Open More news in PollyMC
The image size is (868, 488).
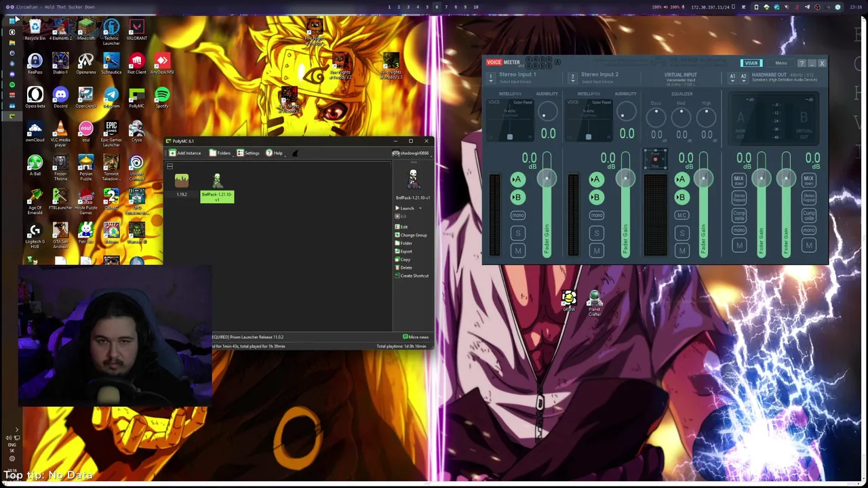coord(416,337)
